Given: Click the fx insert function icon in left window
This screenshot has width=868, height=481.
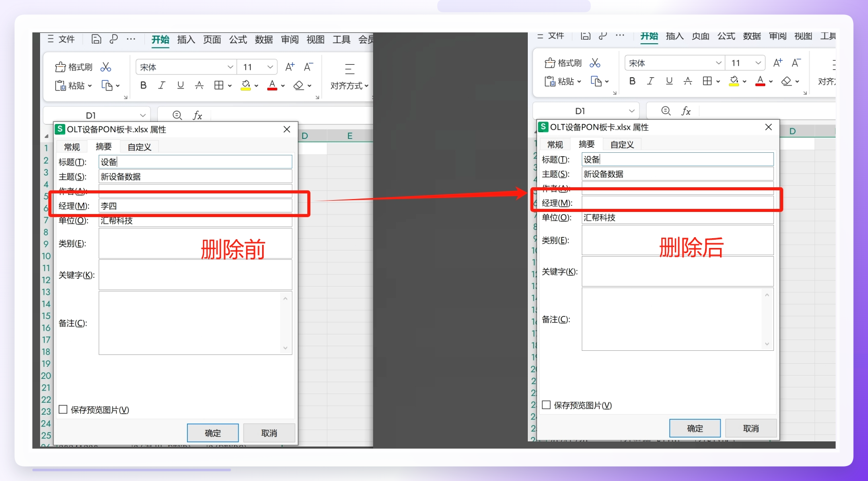Looking at the screenshot, I should coord(197,115).
